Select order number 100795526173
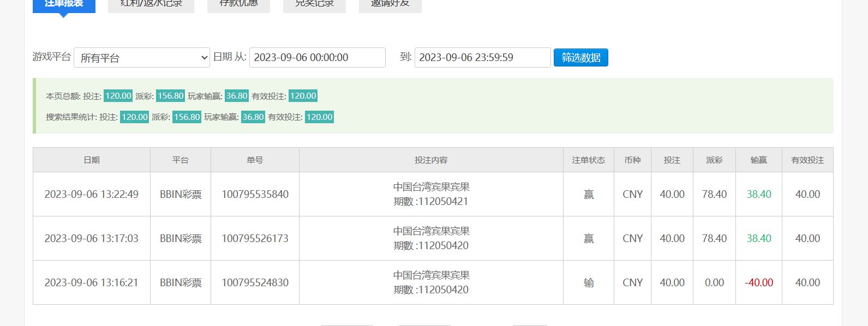 [x=255, y=239]
